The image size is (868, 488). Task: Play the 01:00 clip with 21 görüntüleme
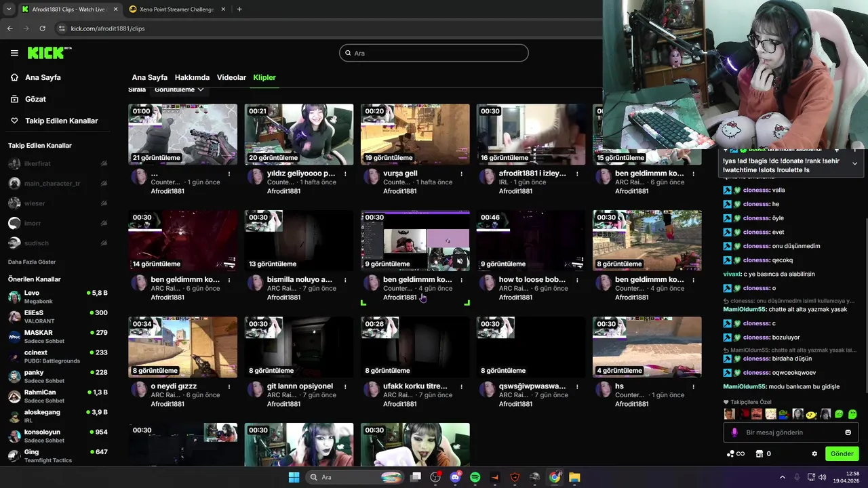[x=183, y=134]
